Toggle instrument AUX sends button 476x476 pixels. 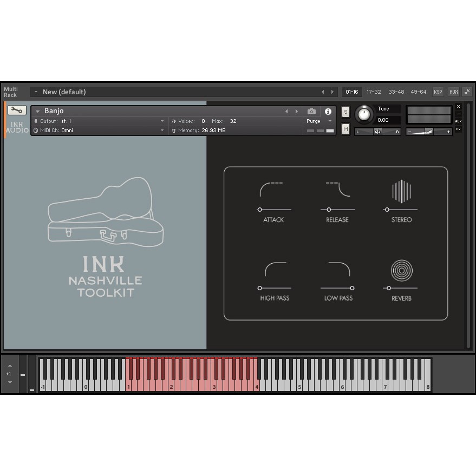pos(458,121)
